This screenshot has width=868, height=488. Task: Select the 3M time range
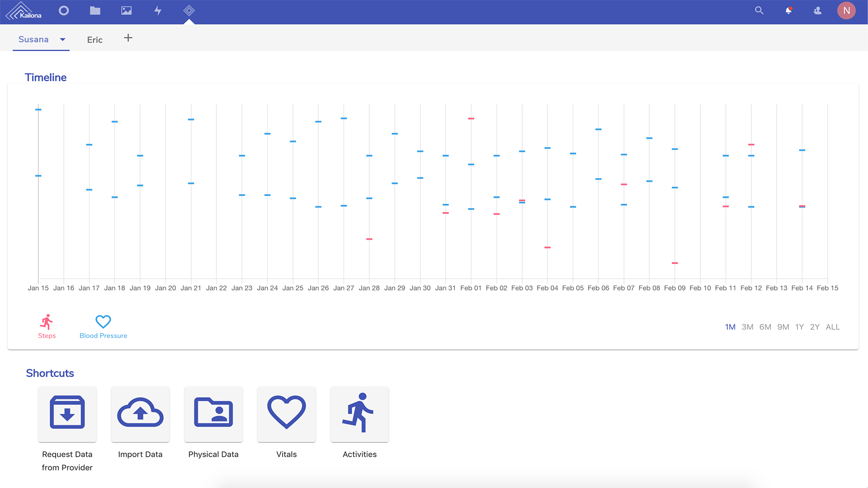(x=747, y=327)
